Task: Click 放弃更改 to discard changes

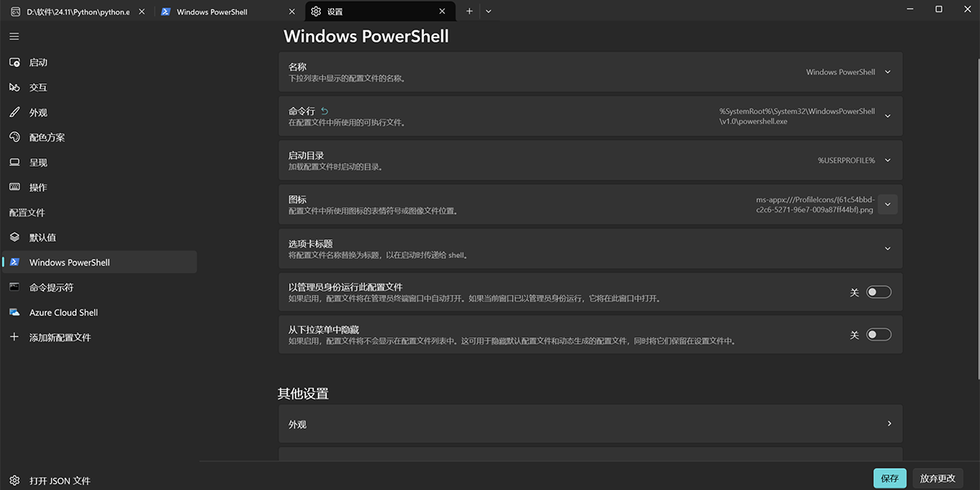Action: 938,478
